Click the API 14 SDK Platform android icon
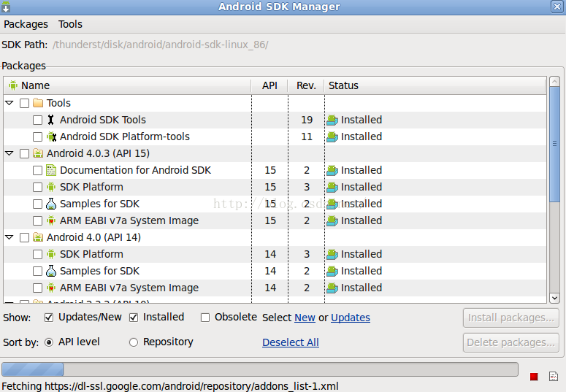The width and height of the screenshot is (566, 392). click(x=51, y=254)
